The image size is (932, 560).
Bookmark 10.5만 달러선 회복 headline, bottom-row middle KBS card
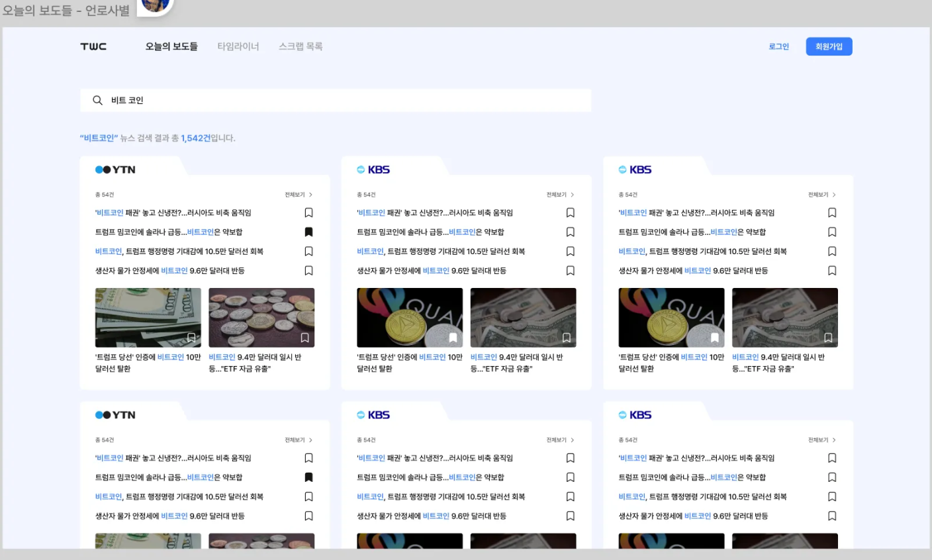pos(571,496)
